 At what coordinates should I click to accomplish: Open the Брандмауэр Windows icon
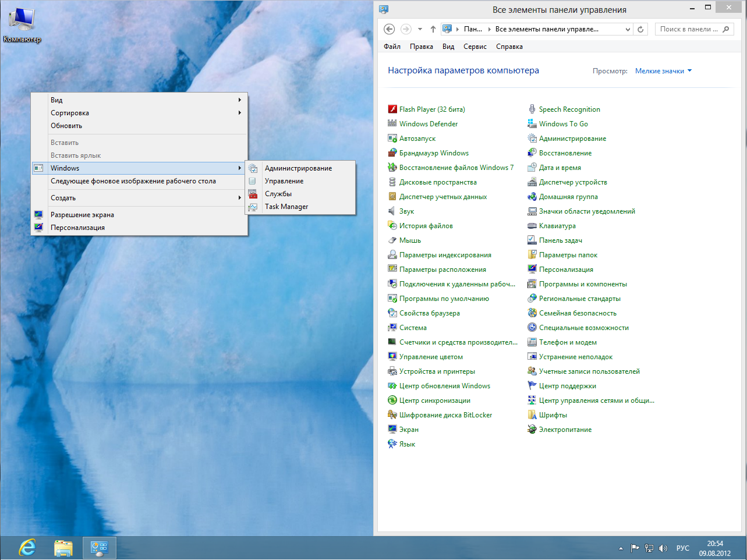[x=392, y=153]
